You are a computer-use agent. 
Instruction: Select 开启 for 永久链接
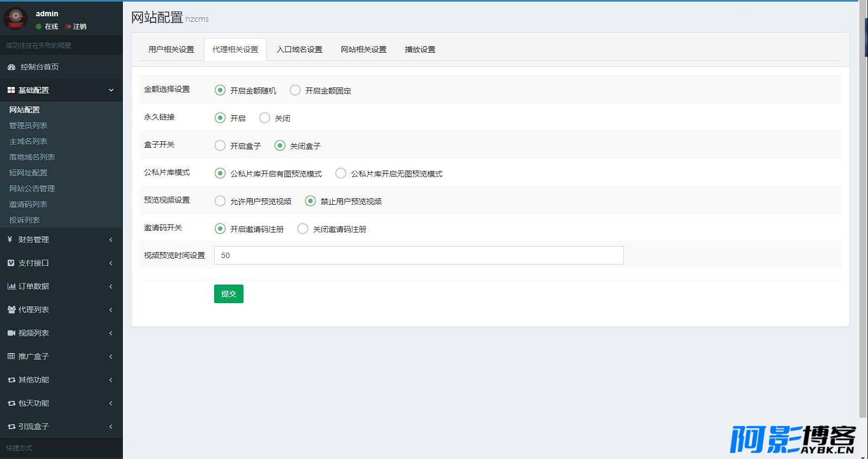coord(220,118)
